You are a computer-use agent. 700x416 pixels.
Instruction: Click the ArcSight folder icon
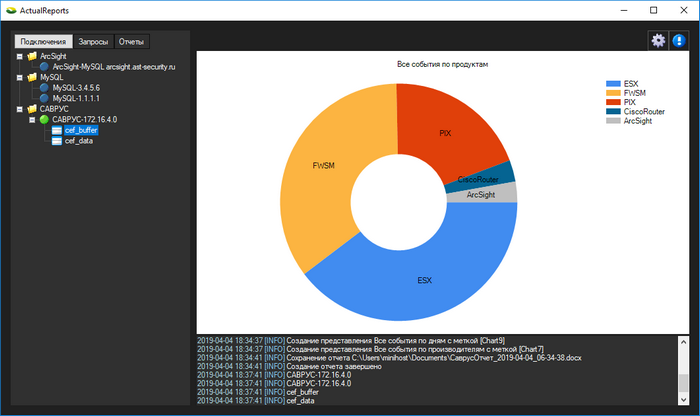(x=32, y=56)
